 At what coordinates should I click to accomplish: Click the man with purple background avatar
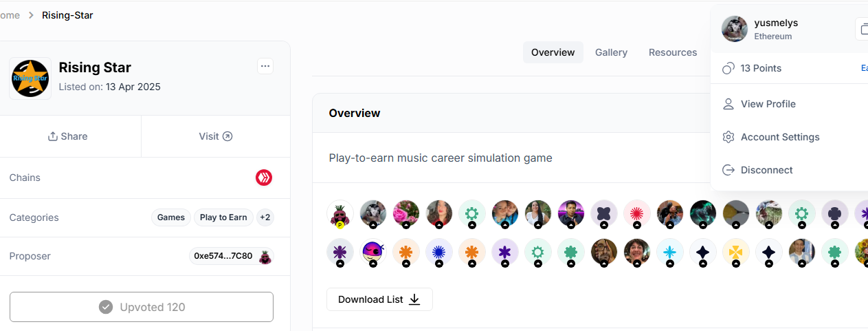click(571, 214)
